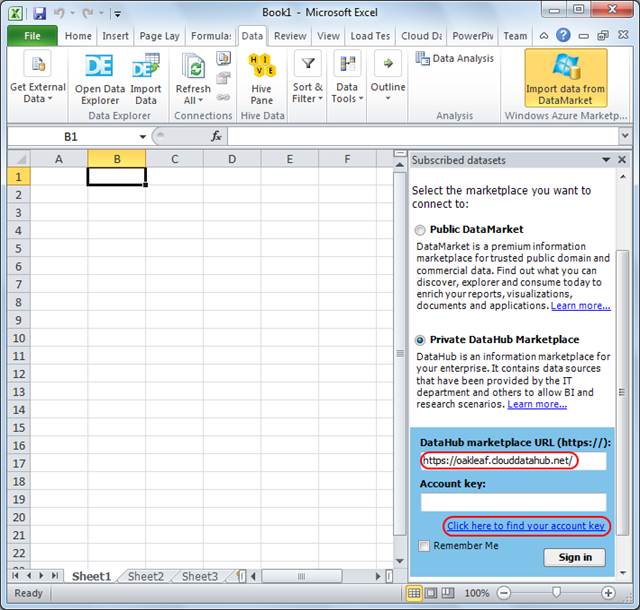Open the Hive Pane
The width and height of the screenshot is (640, 610).
point(262,79)
